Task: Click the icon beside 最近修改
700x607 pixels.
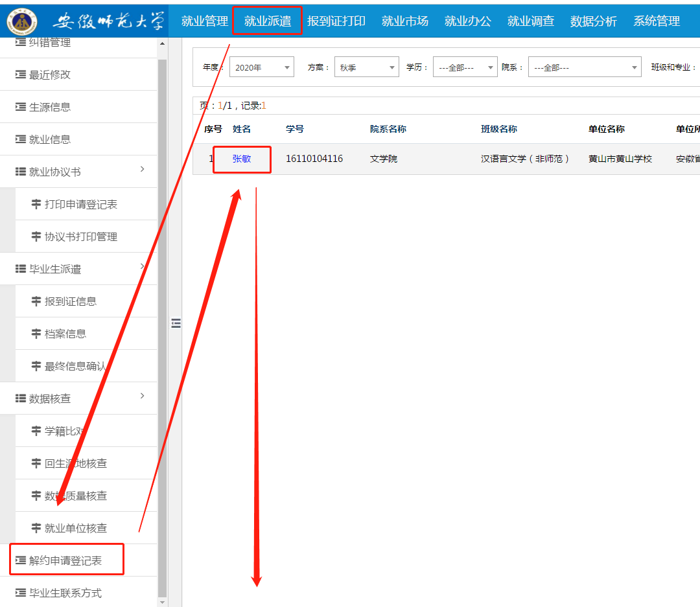Action: point(21,74)
